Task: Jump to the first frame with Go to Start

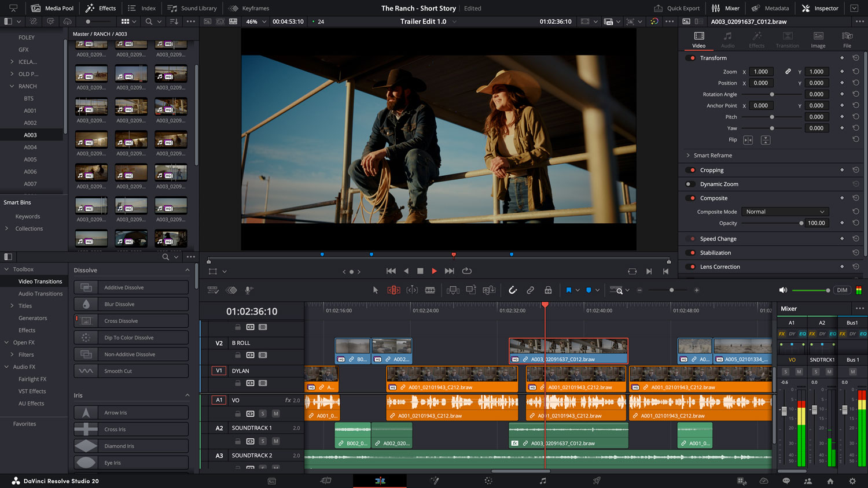Action: 391,271
